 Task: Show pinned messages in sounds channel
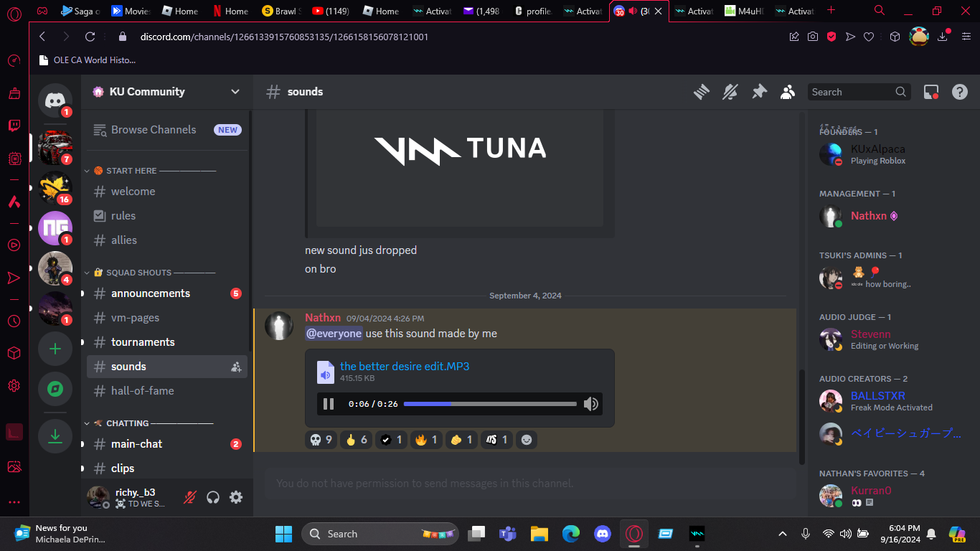[x=759, y=92]
